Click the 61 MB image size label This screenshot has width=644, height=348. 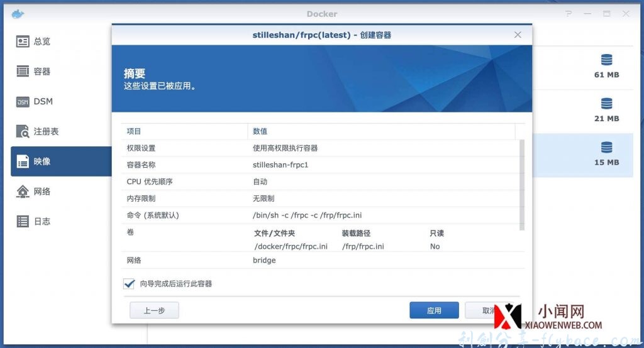(607, 75)
